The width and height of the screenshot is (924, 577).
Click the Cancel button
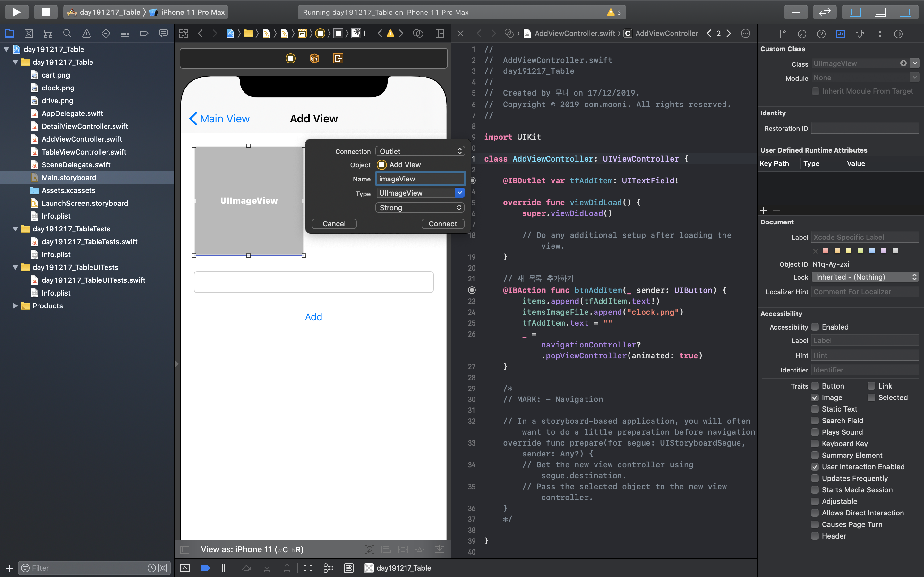(334, 224)
